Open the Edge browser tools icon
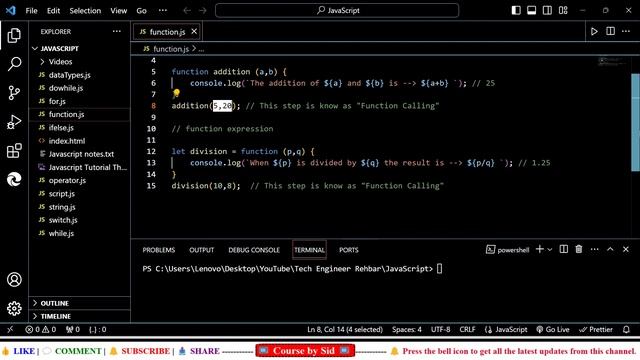Image resolution: width=640 pixels, height=360 pixels. pos(14,179)
